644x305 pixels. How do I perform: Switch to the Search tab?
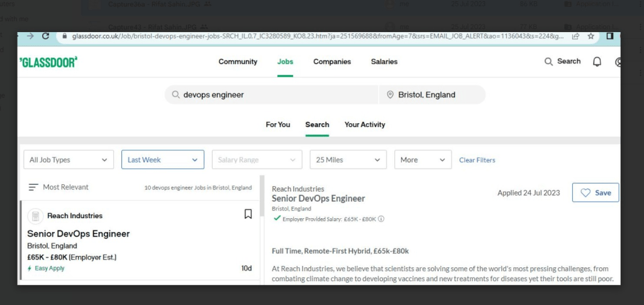tap(317, 125)
